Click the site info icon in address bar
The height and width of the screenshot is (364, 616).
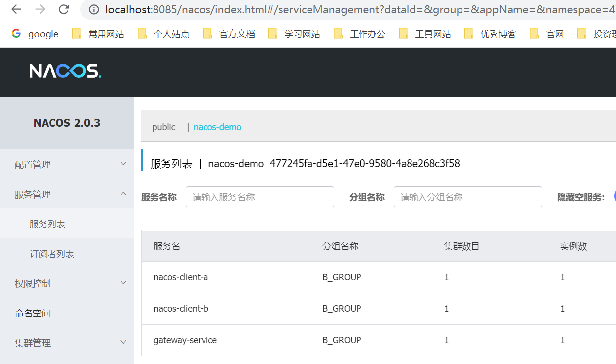coord(94,9)
